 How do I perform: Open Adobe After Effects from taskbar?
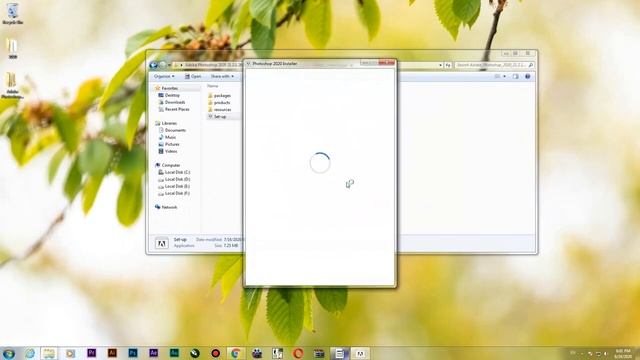(x=153, y=353)
